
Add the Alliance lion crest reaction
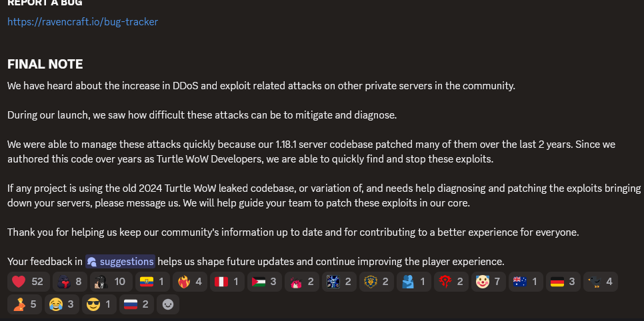(x=377, y=282)
